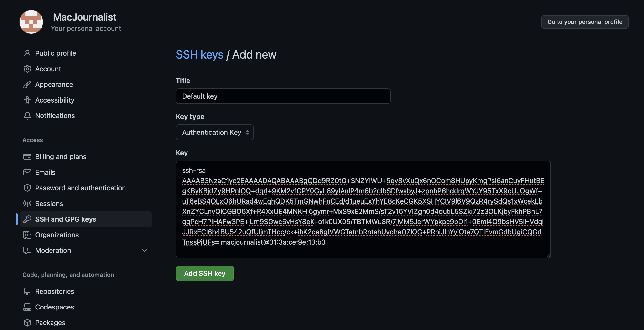Click the Add SSH key button

pos(205,273)
